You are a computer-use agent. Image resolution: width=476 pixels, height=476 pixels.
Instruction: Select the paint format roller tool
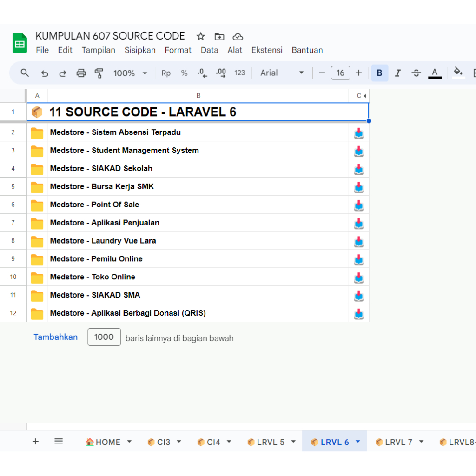pyautogui.click(x=99, y=73)
